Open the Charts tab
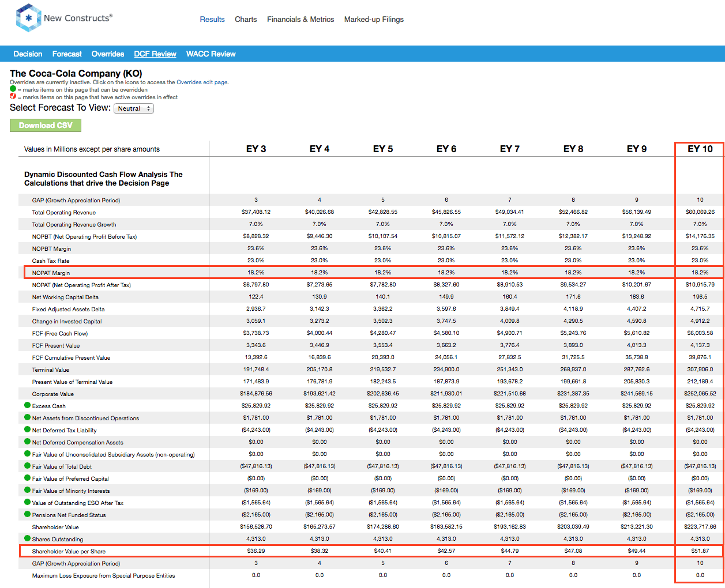This screenshot has height=588, width=725. [246, 19]
